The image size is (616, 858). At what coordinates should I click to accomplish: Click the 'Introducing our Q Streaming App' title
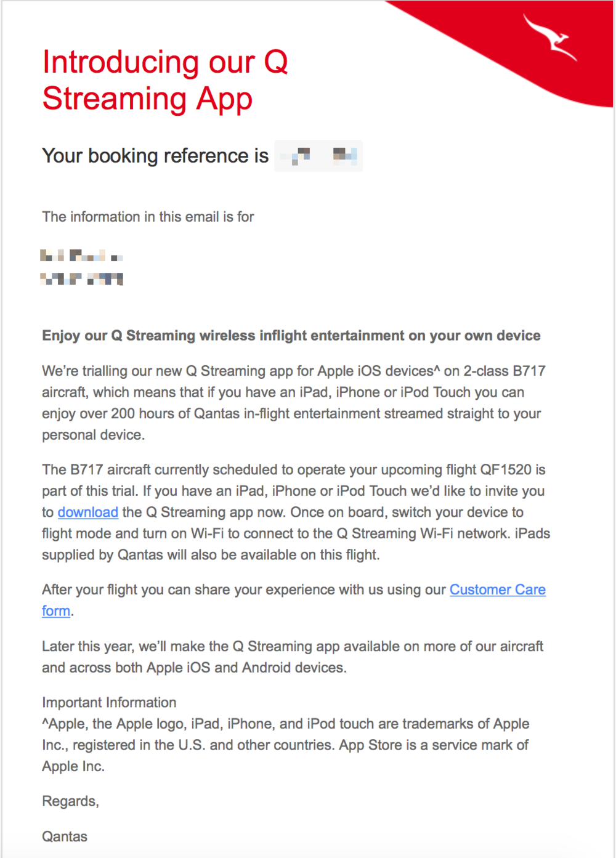click(165, 80)
